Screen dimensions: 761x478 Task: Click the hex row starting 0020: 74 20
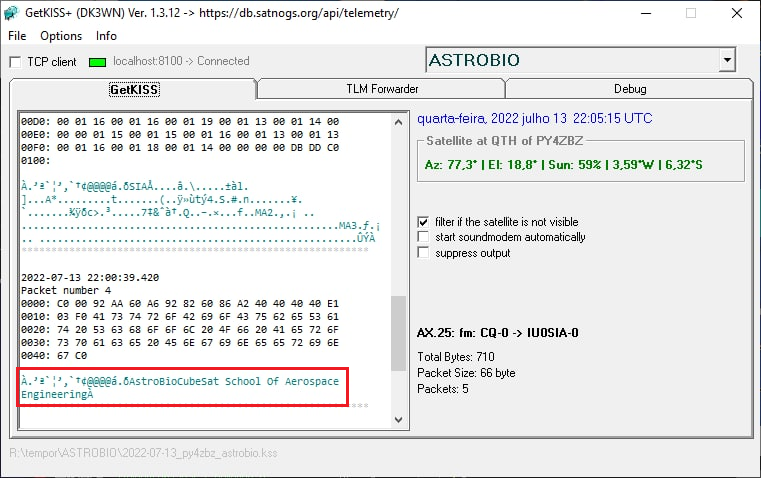coord(180,330)
